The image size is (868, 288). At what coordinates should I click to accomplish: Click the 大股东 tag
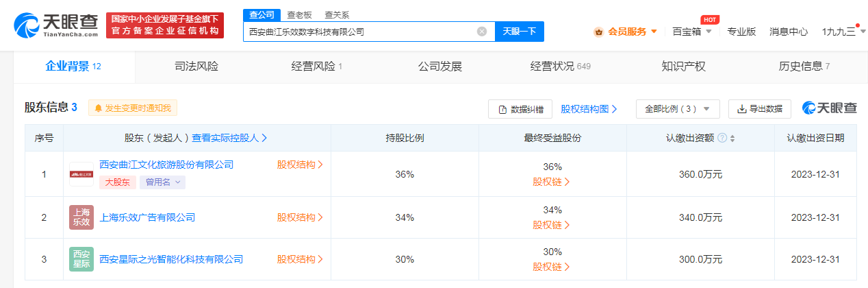click(117, 182)
